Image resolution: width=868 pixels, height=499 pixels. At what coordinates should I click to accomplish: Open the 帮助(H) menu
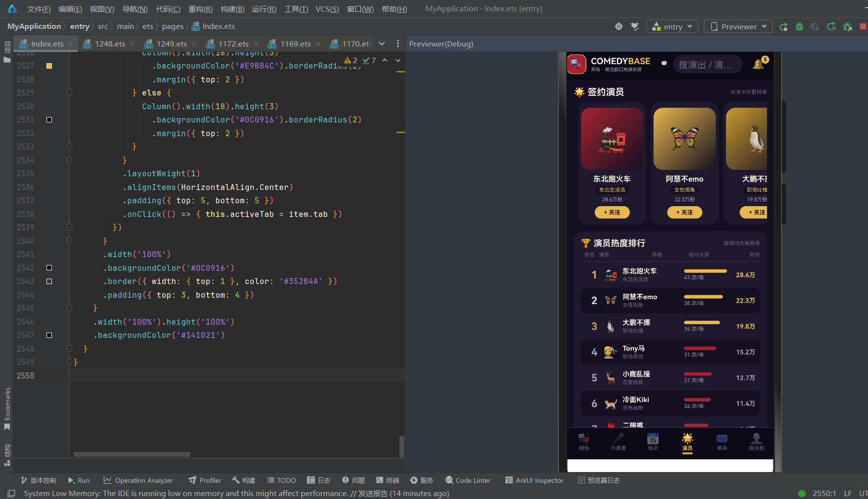coord(394,9)
